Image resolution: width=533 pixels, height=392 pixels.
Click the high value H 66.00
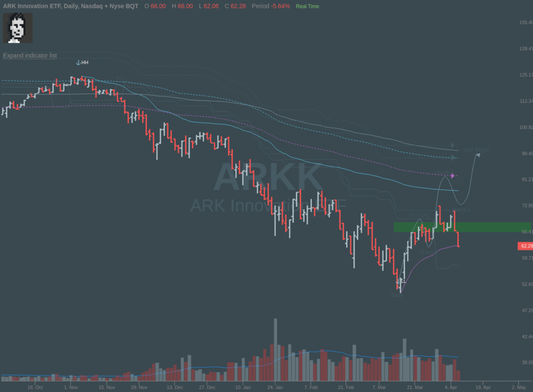(x=182, y=6)
